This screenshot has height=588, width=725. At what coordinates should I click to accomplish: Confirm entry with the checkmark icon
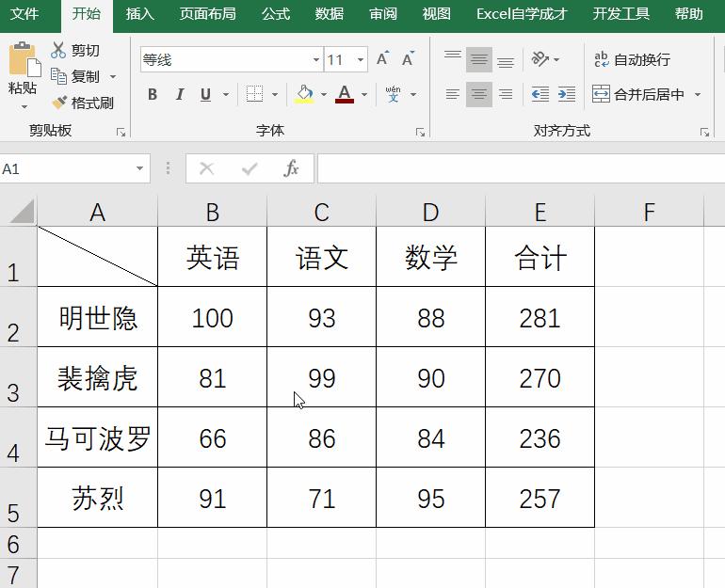click(x=250, y=168)
